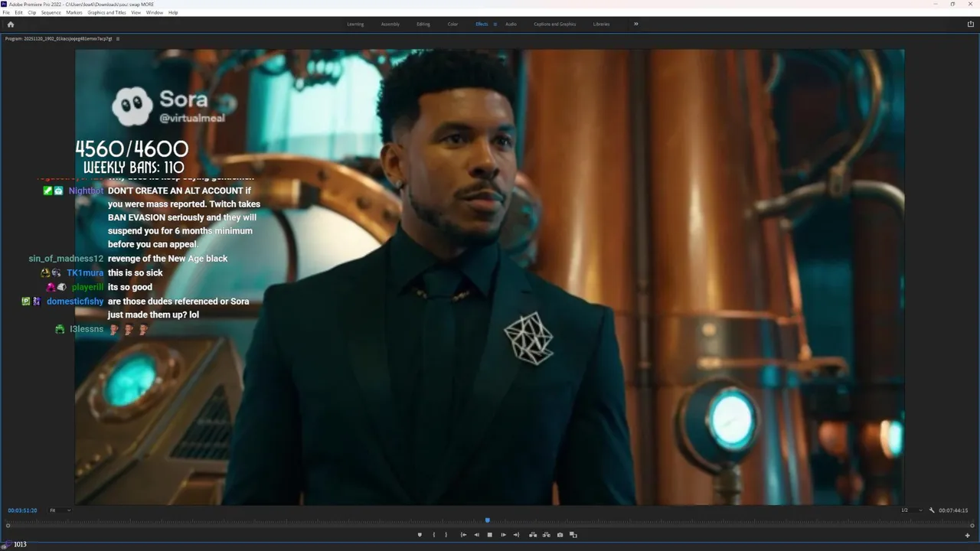Click the @virtualmeal handle in the overlay
This screenshot has width=980, height=551.
pos(192,119)
